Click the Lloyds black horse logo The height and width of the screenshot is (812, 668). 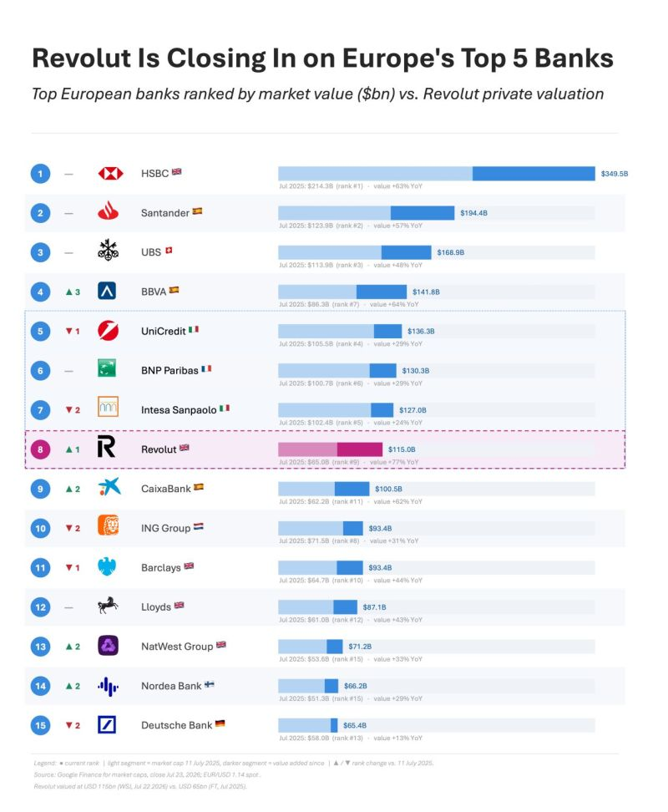point(109,606)
